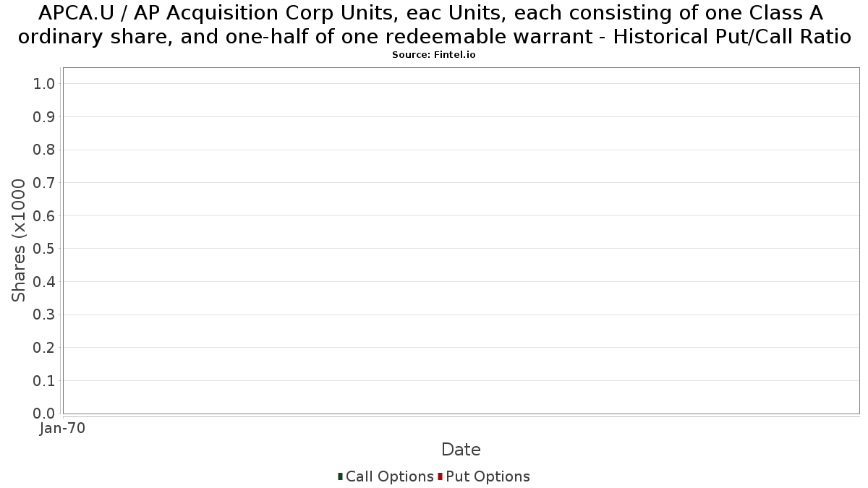Click the 0.6 y-axis tick label
868x488 pixels.
44,215
